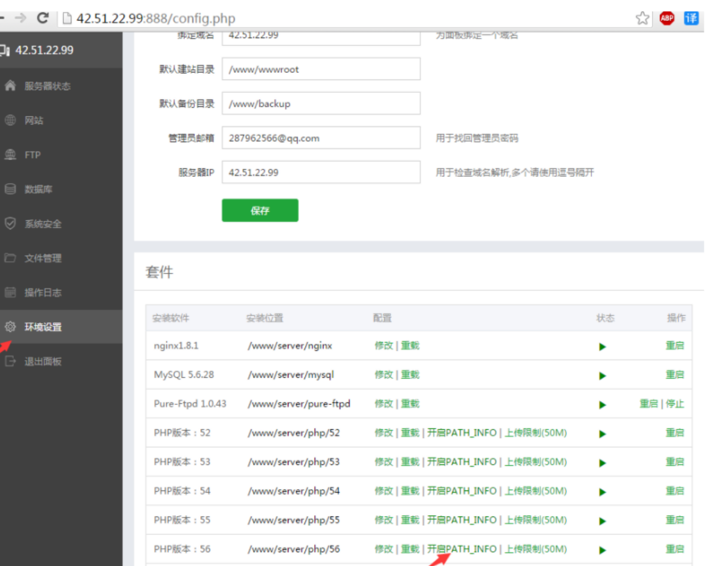The height and width of the screenshot is (566, 728).
Task: Click 上传限制(50M) for PHP 52
Action: [x=535, y=433]
